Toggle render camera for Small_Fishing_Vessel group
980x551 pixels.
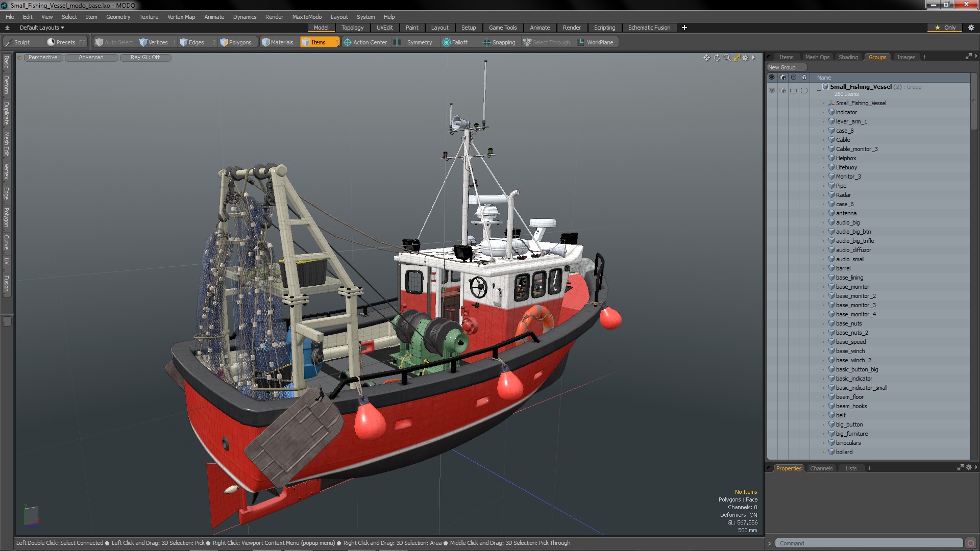click(x=783, y=90)
